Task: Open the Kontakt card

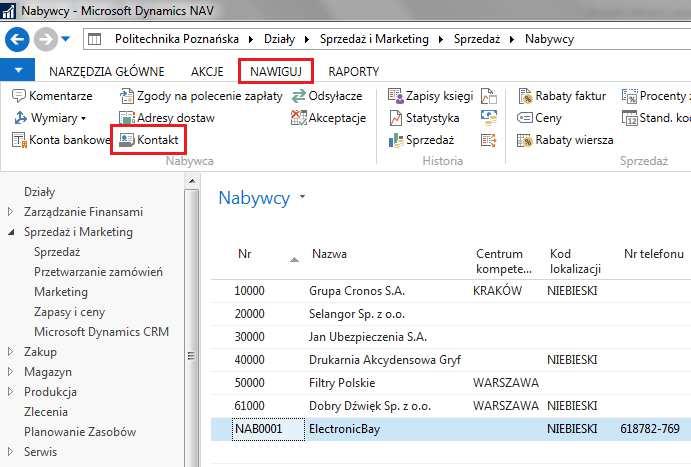Action: 149,140
